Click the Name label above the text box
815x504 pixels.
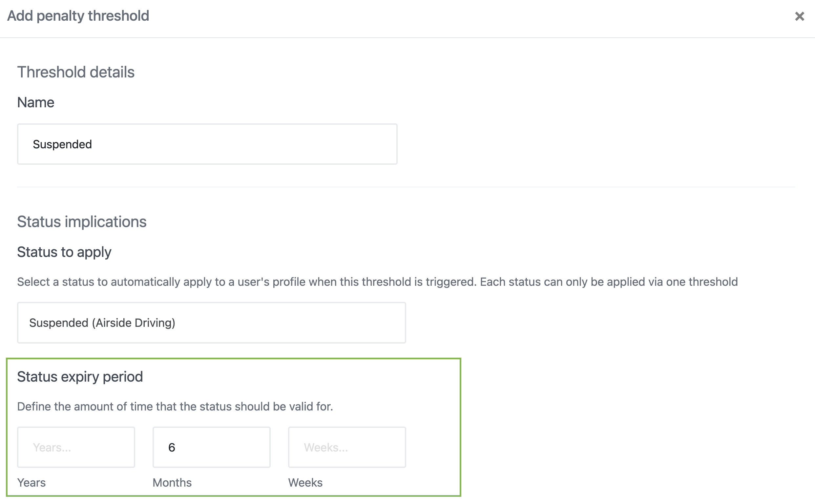coord(36,102)
